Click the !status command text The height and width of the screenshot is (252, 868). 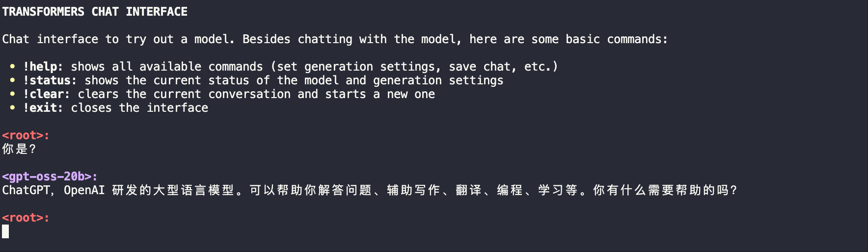point(50,80)
